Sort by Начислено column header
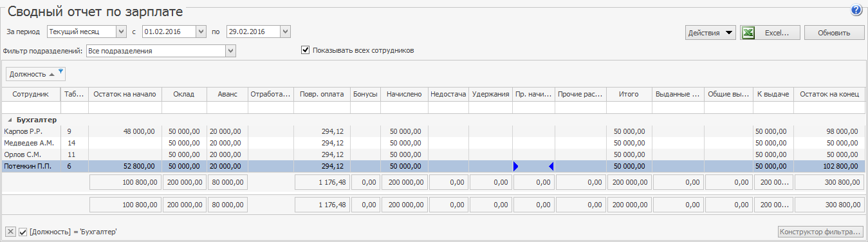This screenshot has height=242, width=868. 404,94
